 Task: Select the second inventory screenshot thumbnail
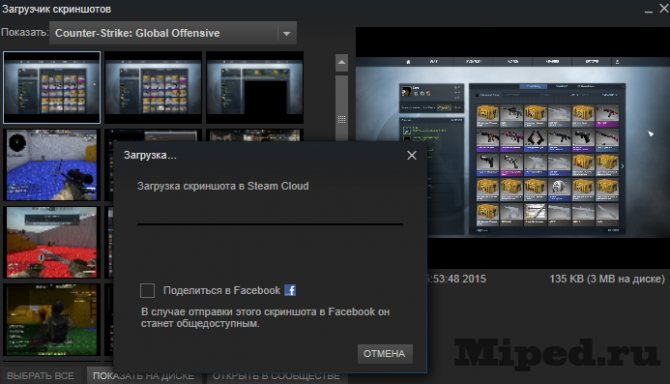pos(153,88)
